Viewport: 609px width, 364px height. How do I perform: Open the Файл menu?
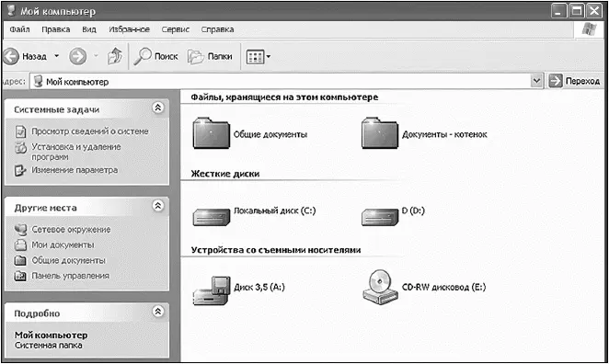(20, 29)
